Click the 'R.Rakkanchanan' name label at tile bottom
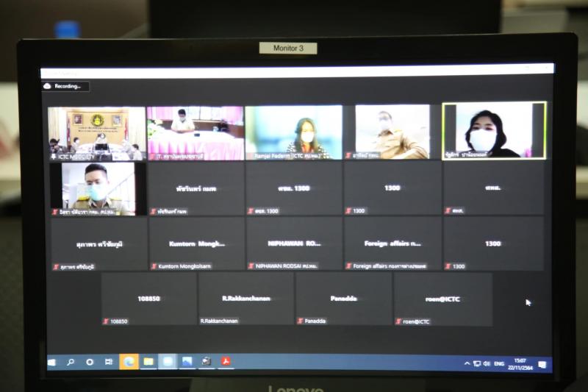 [x=219, y=321]
